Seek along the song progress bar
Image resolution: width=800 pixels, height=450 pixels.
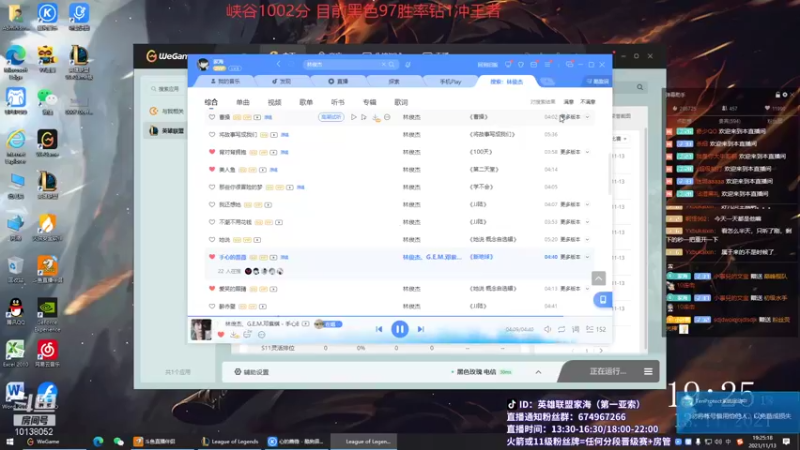click(399, 317)
